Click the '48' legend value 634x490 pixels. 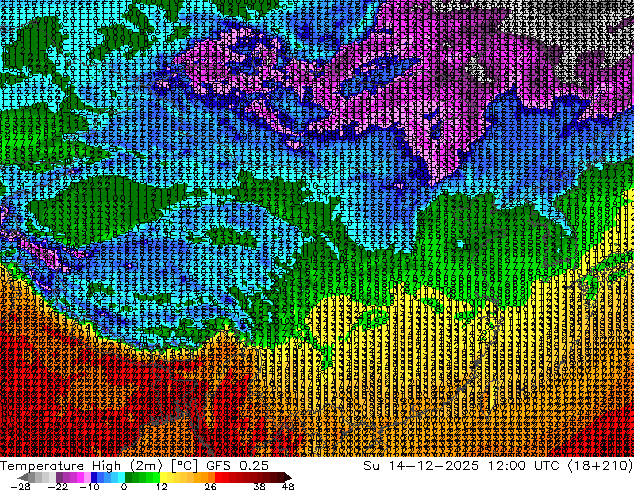point(288,486)
